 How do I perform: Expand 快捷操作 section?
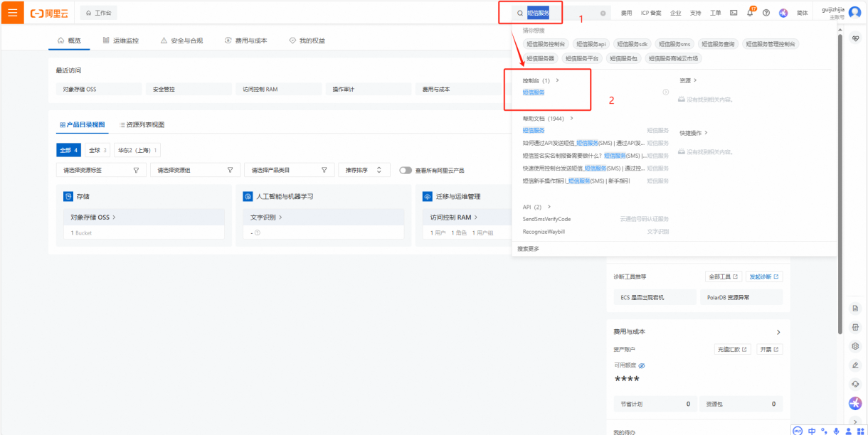coord(694,133)
